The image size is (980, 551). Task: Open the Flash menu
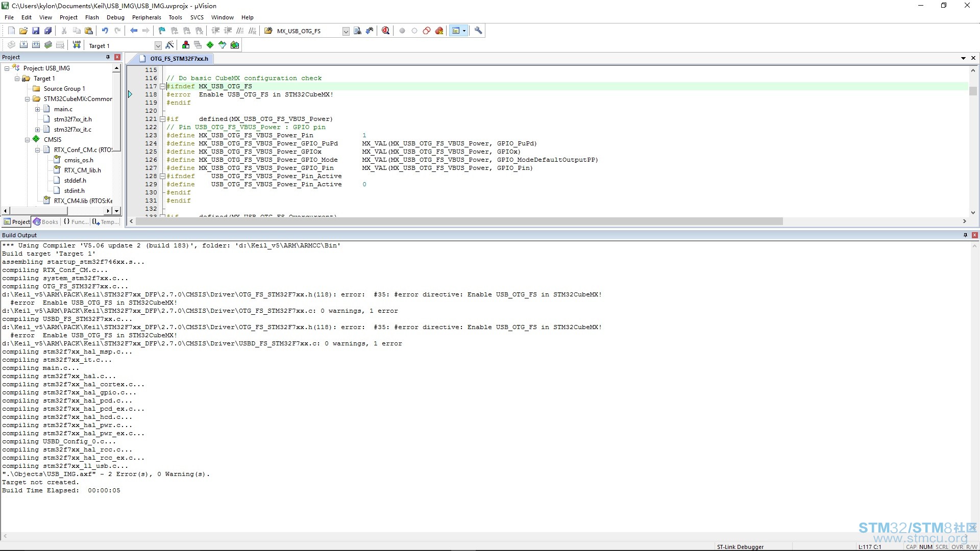[92, 17]
